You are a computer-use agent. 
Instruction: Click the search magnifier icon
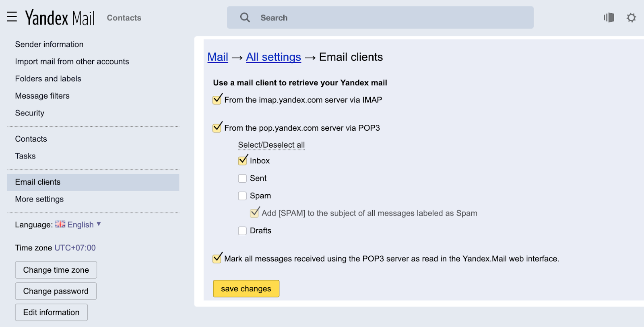pos(245,18)
